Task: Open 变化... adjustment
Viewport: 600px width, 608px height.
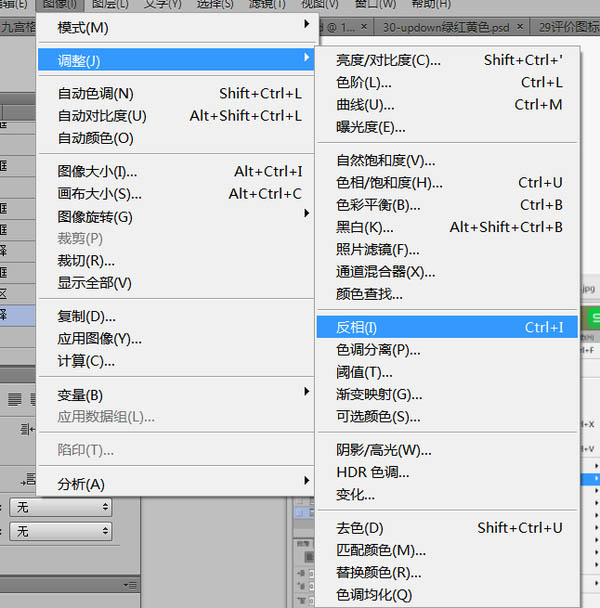Action: point(447,494)
